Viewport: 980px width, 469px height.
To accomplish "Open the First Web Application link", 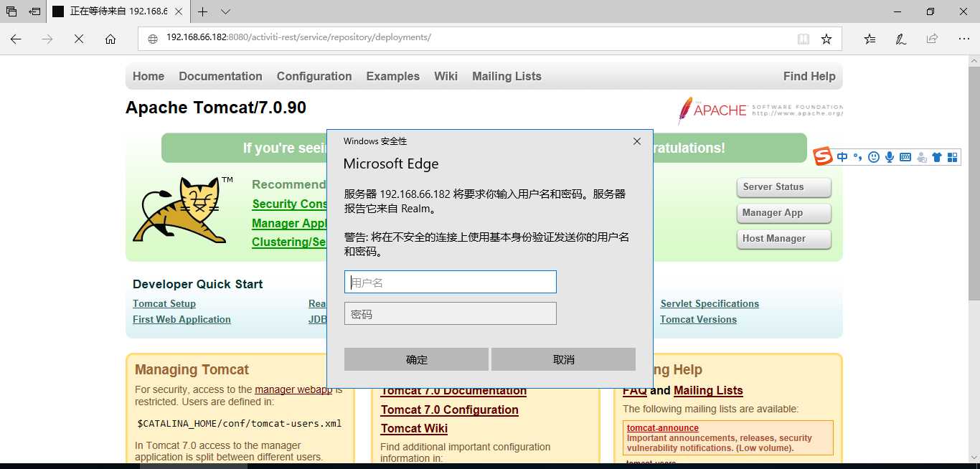I will pyautogui.click(x=182, y=319).
